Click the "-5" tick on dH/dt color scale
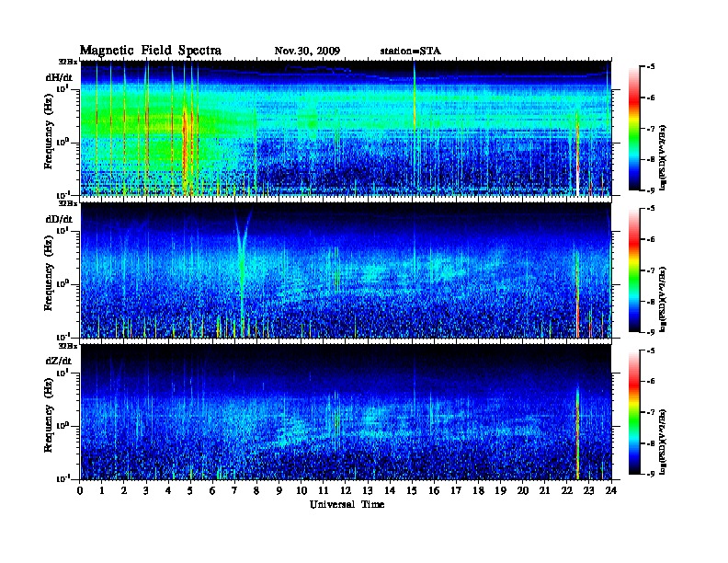728x563 pixels. [x=649, y=67]
